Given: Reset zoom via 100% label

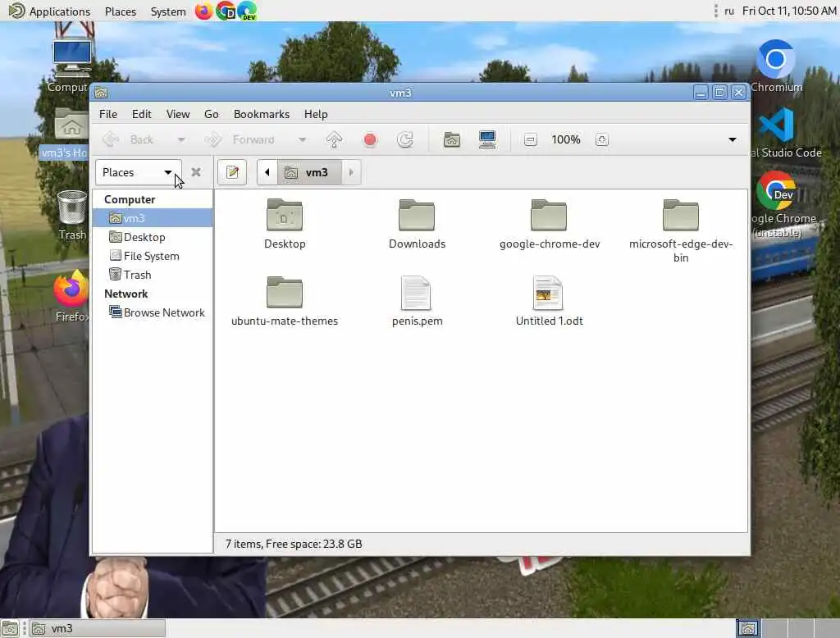Looking at the screenshot, I should [x=566, y=139].
